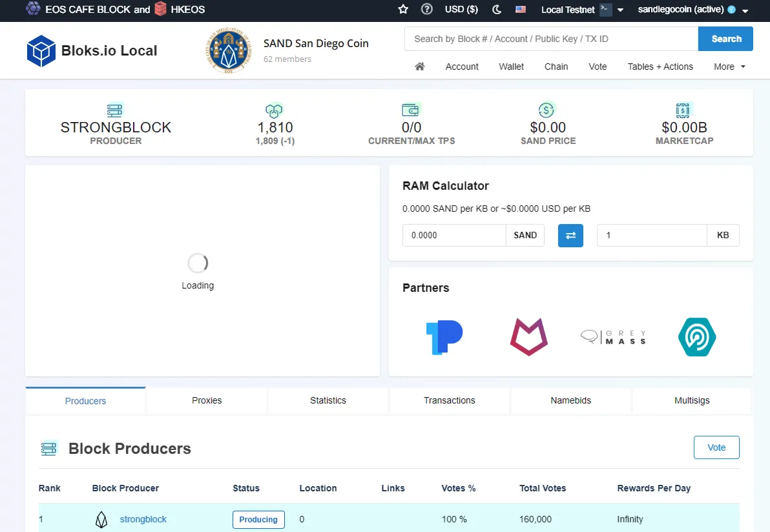This screenshot has height=532, width=770.
Task: Click the KB amount input field
Action: point(652,235)
